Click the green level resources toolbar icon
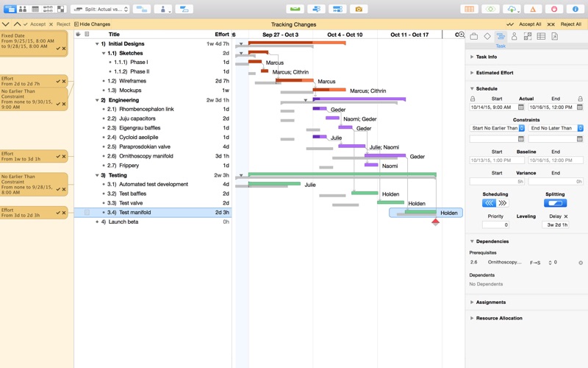 tap(295, 10)
